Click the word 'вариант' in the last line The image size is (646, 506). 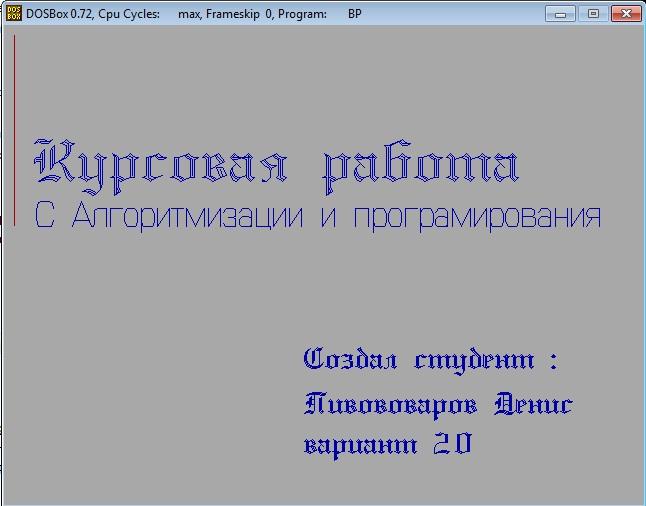(360, 445)
